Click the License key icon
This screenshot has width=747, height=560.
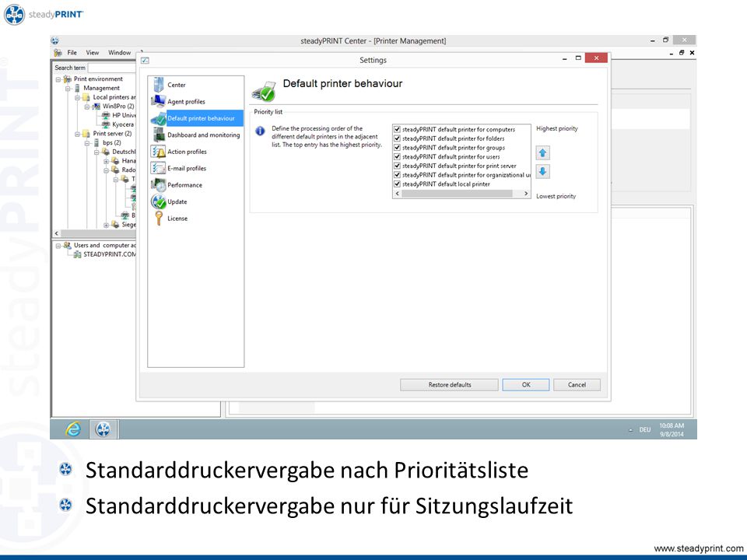pyautogui.click(x=159, y=219)
